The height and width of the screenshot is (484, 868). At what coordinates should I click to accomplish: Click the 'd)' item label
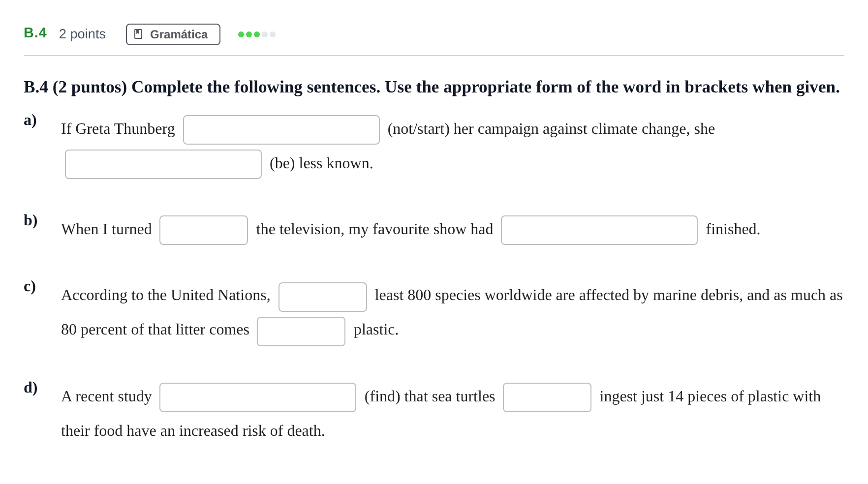click(x=31, y=388)
